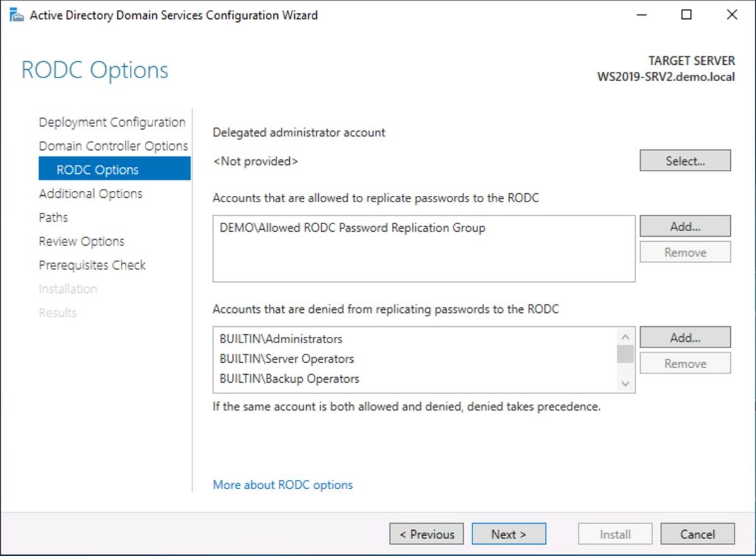Select BUILTIN\Administrators in denied list
The width and height of the screenshot is (756, 556).
[281, 339]
